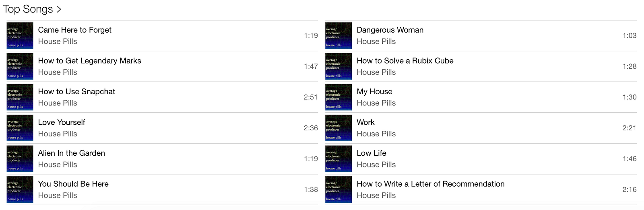Select album art for How to Solve a Rubix Cube

pos(339,66)
